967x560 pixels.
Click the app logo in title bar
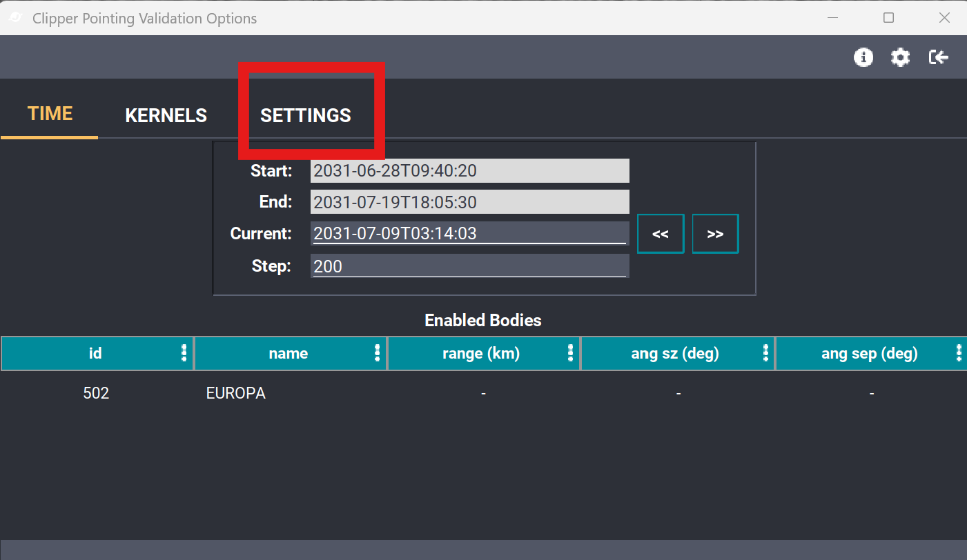click(x=15, y=18)
